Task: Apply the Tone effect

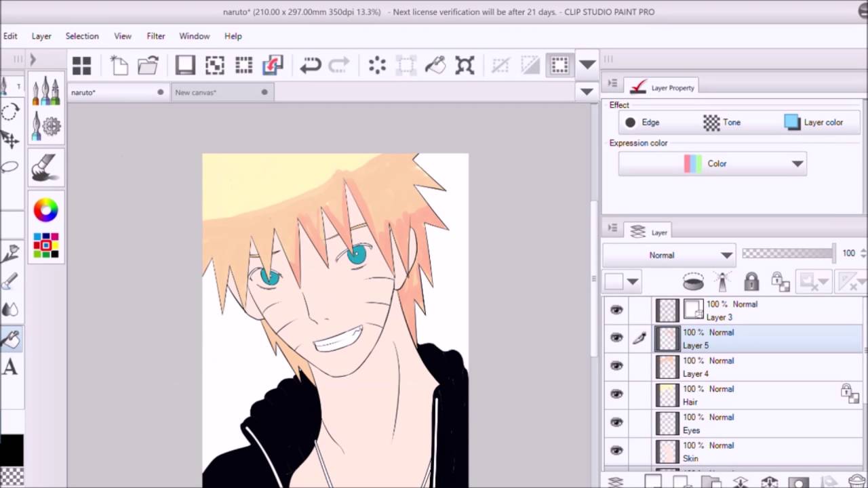Action: click(722, 122)
